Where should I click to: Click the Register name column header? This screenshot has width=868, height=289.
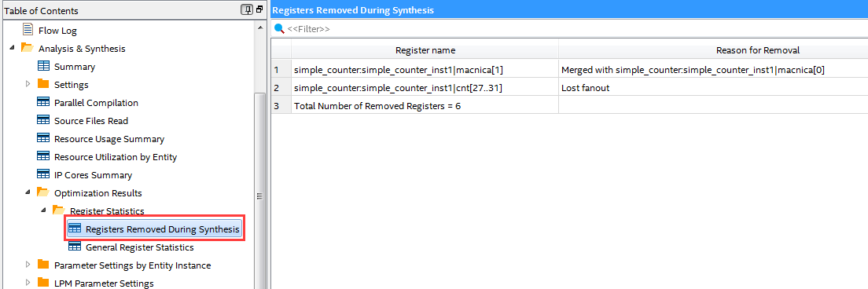pyautogui.click(x=425, y=50)
